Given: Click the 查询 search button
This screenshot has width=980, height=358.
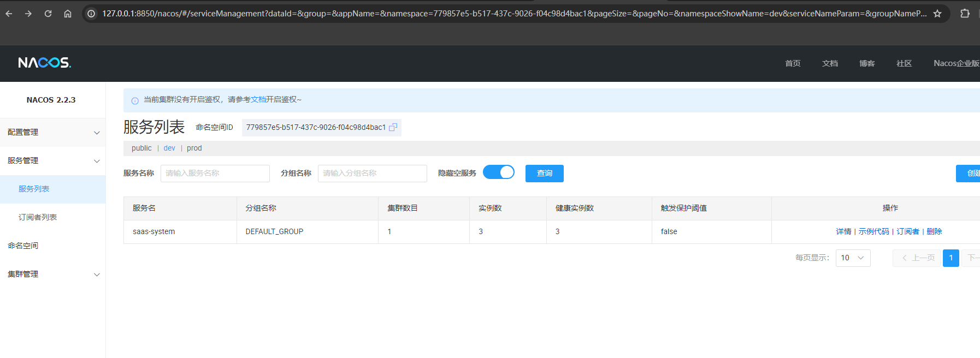Looking at the screenshot, I should click(545, 173).
